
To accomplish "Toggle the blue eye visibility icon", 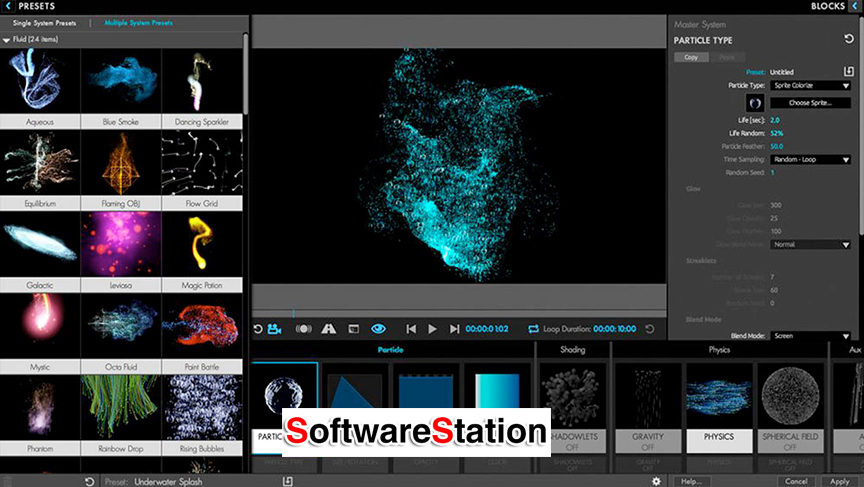I will (x=378, y=329).
